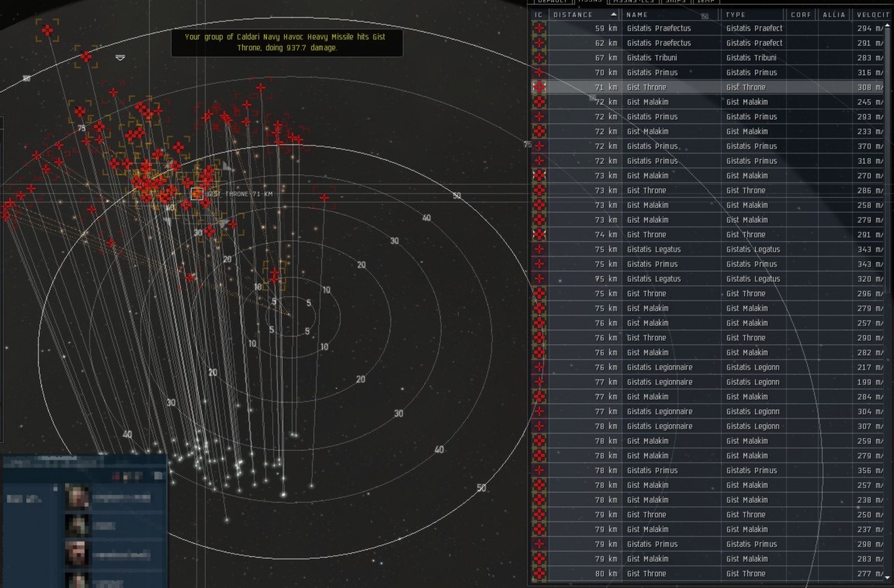The image size is (894, 588).
Task: Select name cell of Gistatis Primus 356 m/s
Action: 671,470
